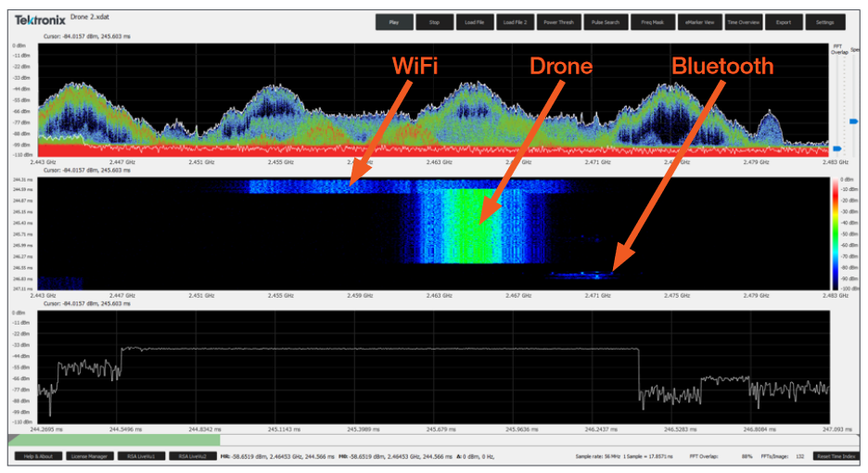Click the second vertical slider handle at right
The height and width of the screenshot is (473, 868).
pyautogui.click(x=854, y=121)
